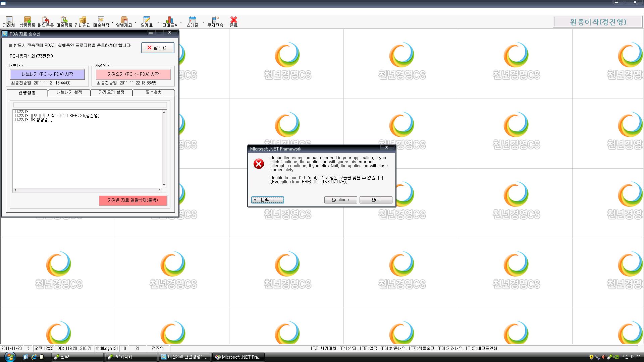This screenshot has height=362, width=644.
Task: Click the PDA 자료 송수신 title icon
Action: tap(5, 34)
